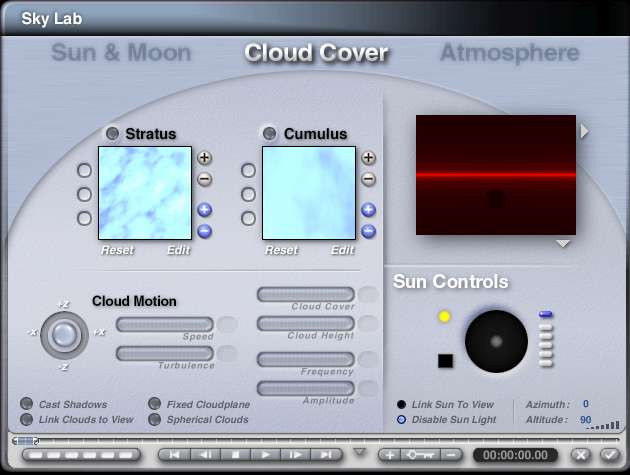Edit the Azimuth value
Viewport: 630px width, 475px height.
(586, 404)
